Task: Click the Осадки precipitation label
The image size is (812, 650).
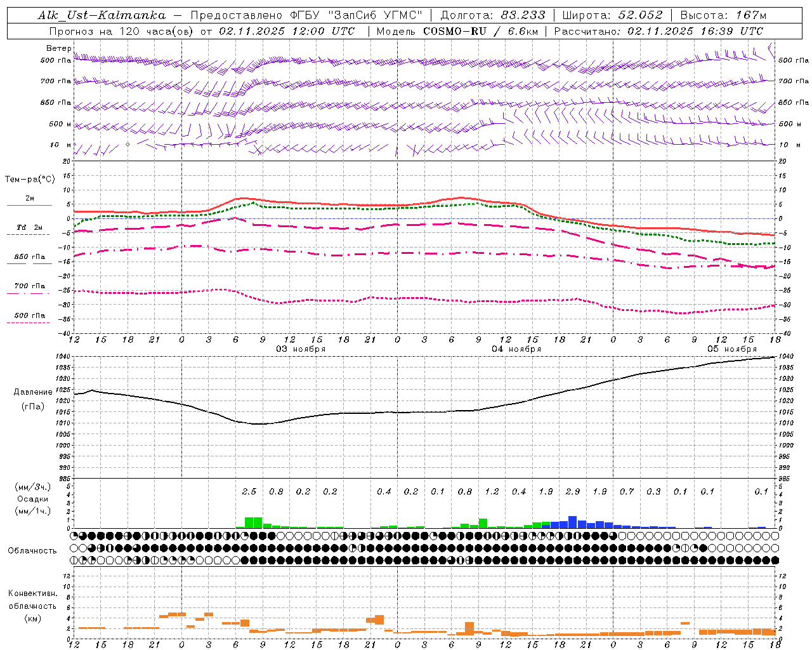Action: (33, 499)
